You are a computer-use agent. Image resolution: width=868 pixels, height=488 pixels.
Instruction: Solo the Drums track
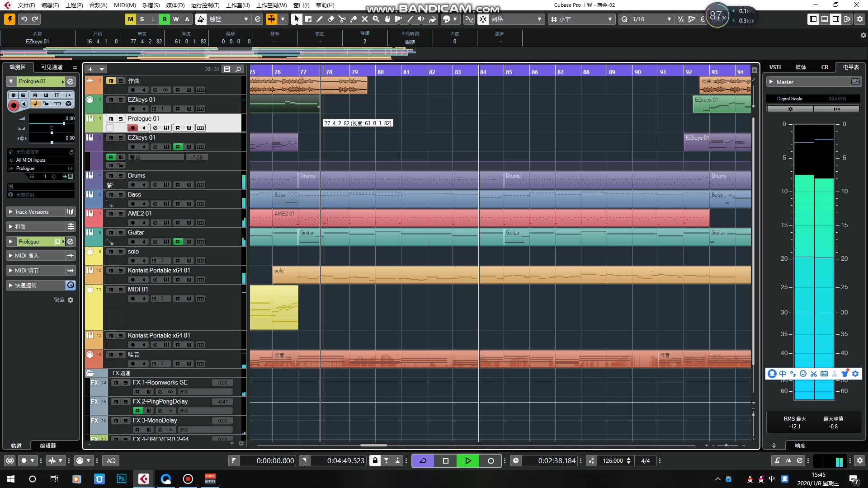click(x=121, y=176)
